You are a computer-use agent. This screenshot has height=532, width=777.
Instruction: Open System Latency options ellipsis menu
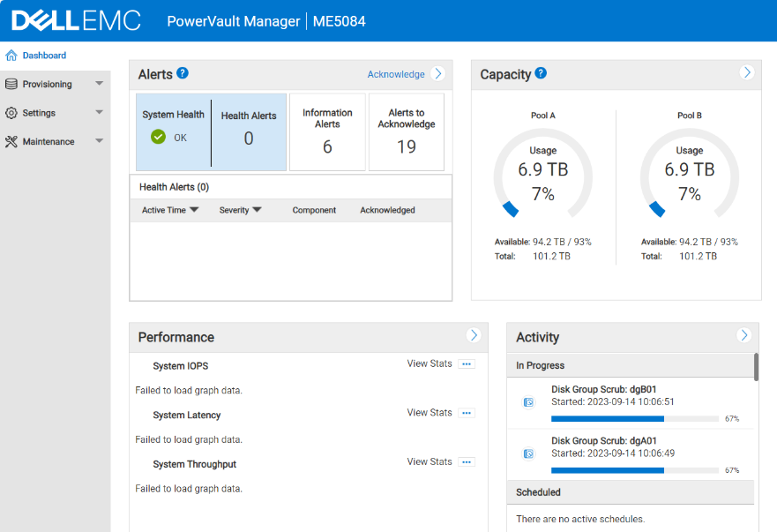[x=467, y=413]
